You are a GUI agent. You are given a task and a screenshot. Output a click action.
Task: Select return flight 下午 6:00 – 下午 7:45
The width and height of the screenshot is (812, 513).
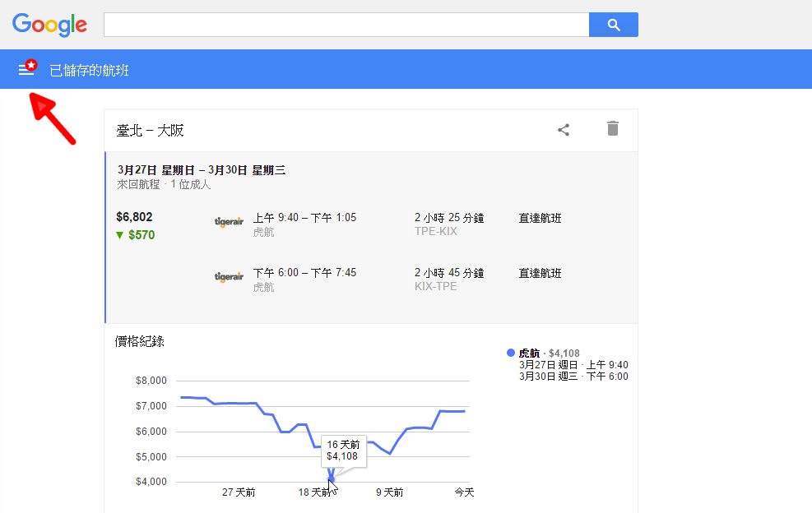304,273
